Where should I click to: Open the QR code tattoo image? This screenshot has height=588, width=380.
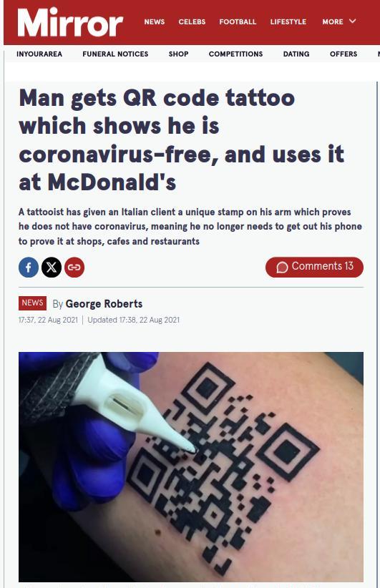coord(191,467)
